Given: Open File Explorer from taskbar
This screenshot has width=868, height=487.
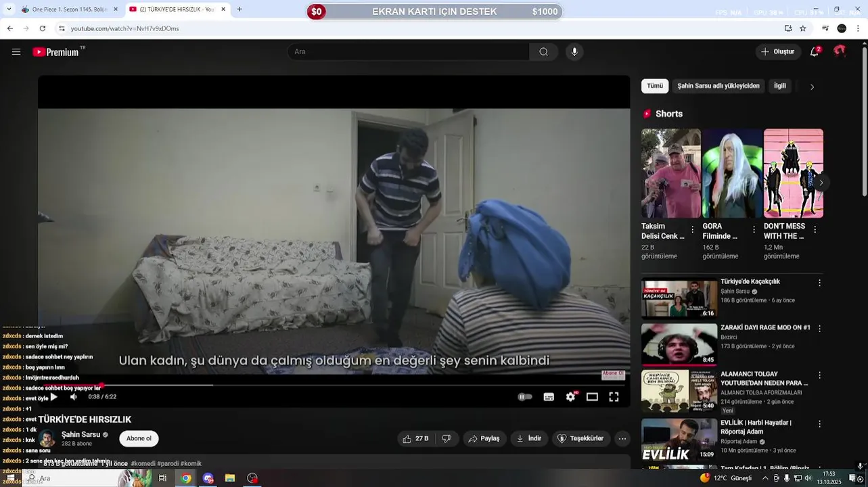Looking at the screenshot, I should [230, 478].
